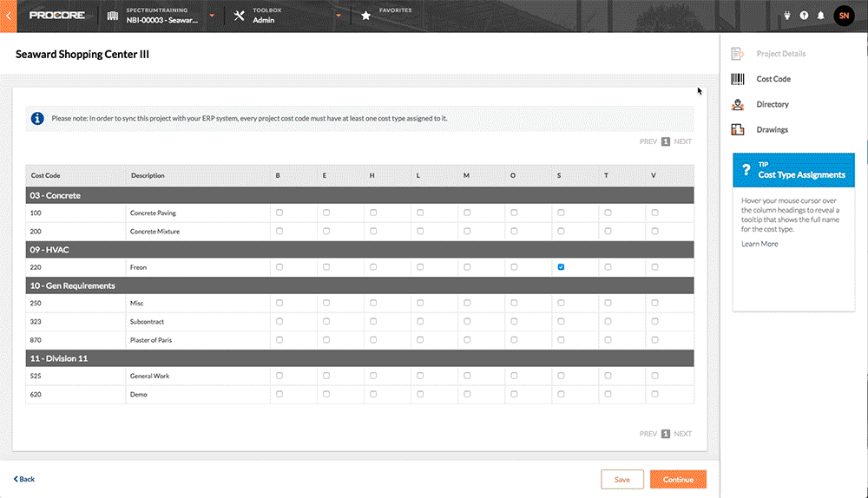Check the B checkbox for Concrete Paving
This screenshot has height=498, width=868.
click(279, 213)
